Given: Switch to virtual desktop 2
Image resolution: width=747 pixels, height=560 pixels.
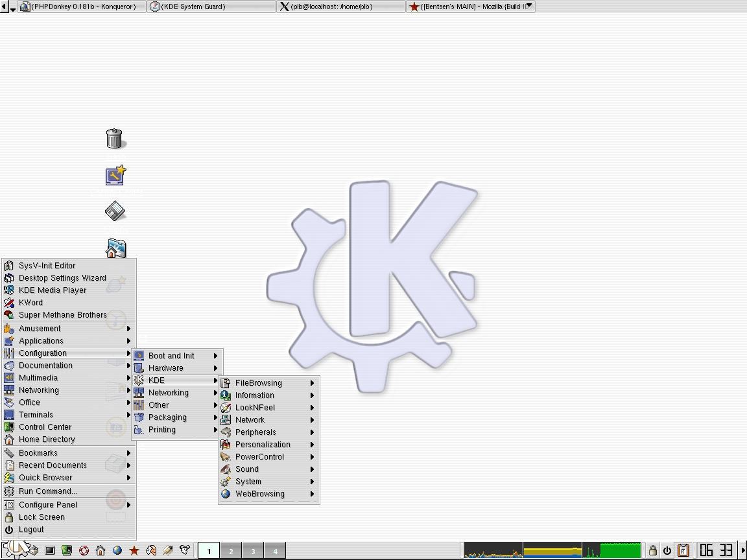Looking at the screenshot, I should [x=231, y=551].
